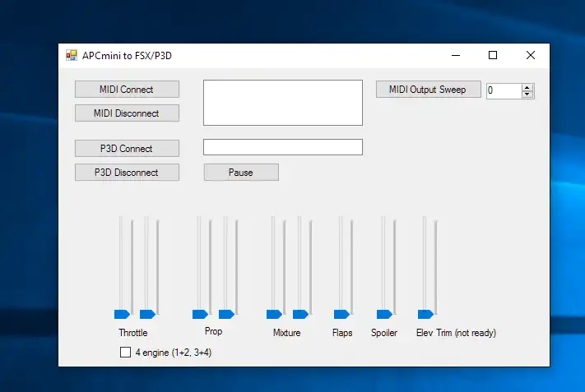Viewport: 585px width, 392px height.
Task: Click the Spoiler slider thumb
Action: click(385, 315)
